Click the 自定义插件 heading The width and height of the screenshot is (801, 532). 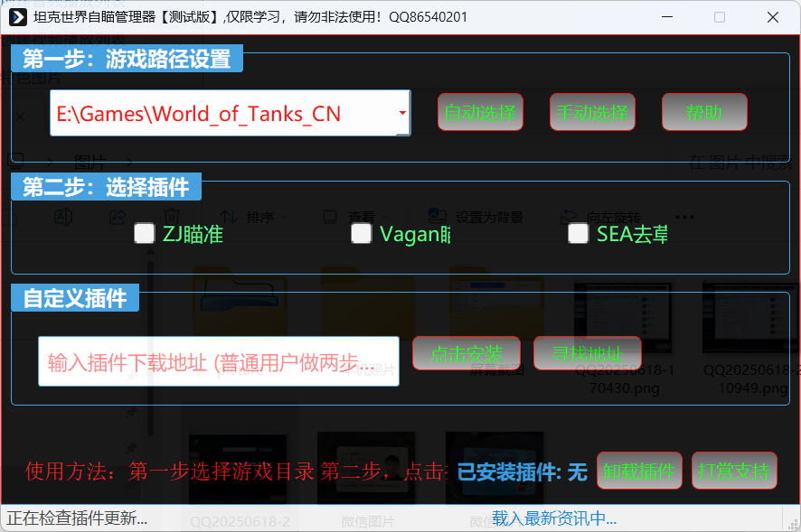[75, 298]
